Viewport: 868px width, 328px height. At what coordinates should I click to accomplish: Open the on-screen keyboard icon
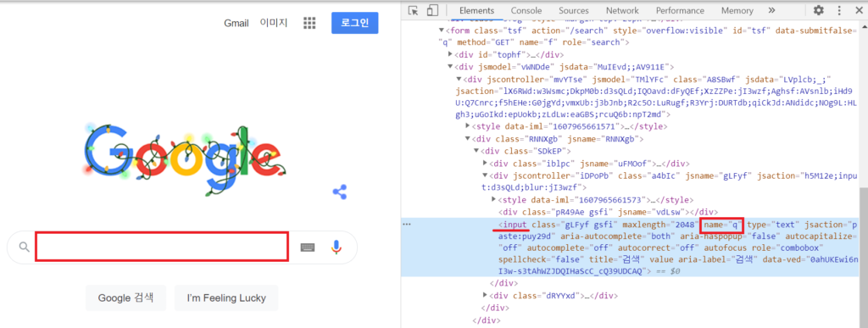pos(308,247)
